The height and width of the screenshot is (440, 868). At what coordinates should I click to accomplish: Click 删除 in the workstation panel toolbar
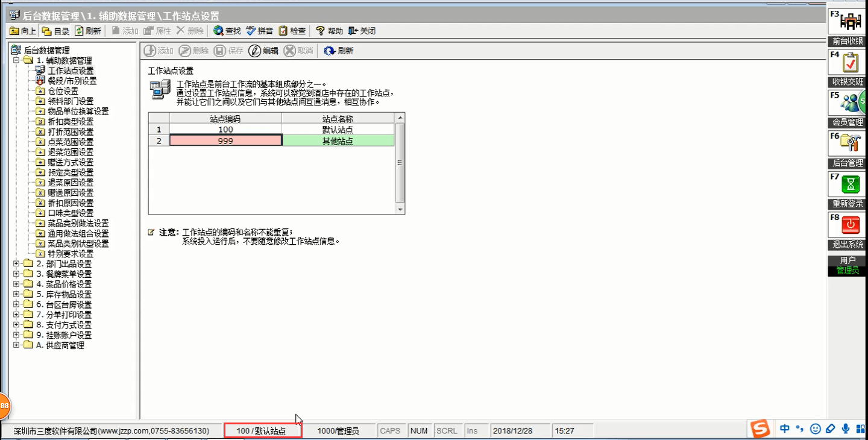point(193,51)
